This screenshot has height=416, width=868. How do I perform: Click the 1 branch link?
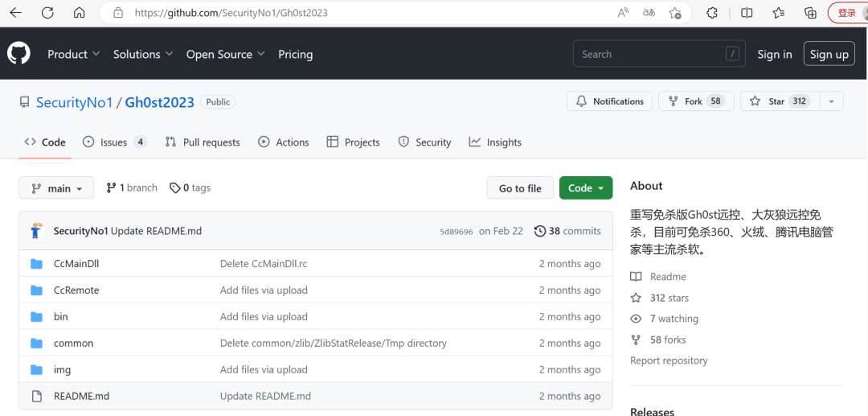[x=132, y=187]
